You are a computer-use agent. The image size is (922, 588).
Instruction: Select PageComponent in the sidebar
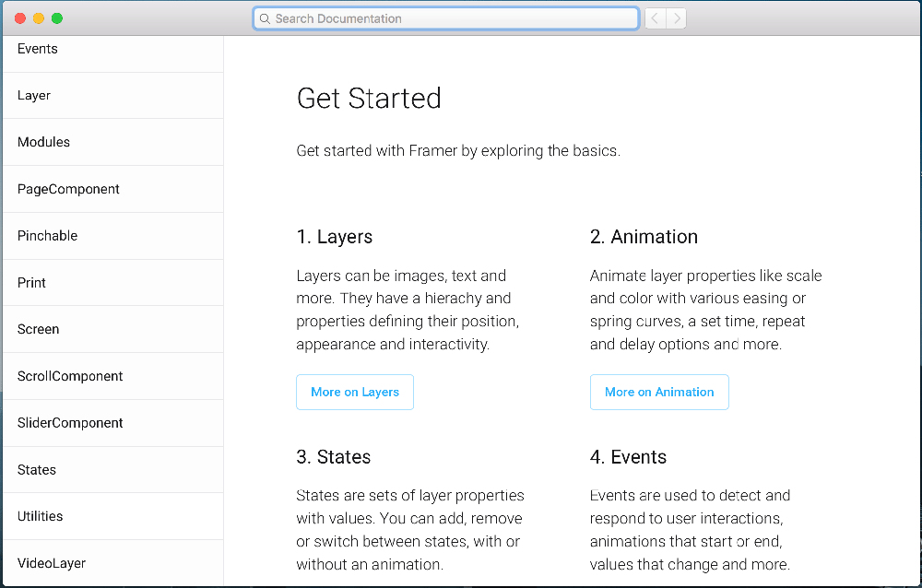[x=68, y=189]
